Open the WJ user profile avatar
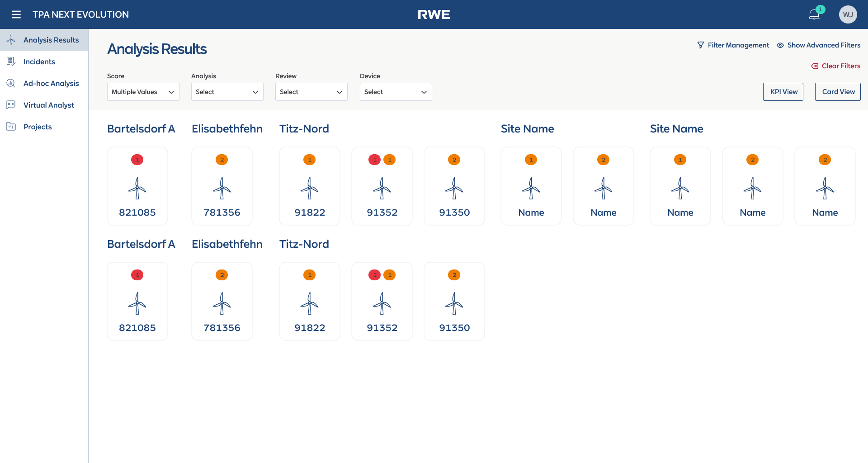The width and height of the screenshot is (868, 463). 848,14
